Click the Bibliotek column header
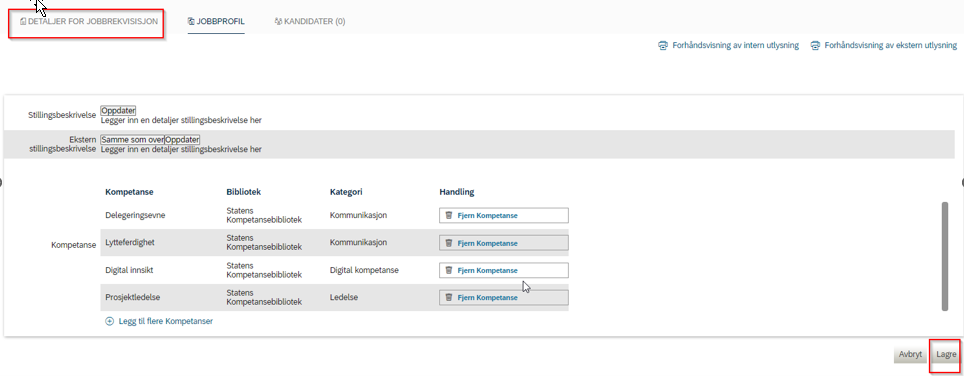Viewport: 964px width, 376px height. (x=243, y=192)
